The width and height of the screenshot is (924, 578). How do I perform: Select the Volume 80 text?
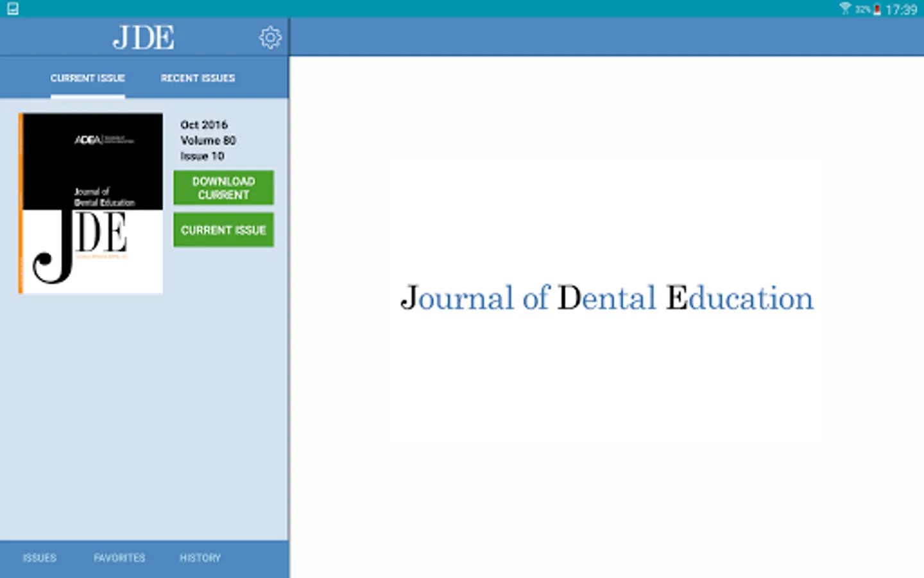[208, 140]
